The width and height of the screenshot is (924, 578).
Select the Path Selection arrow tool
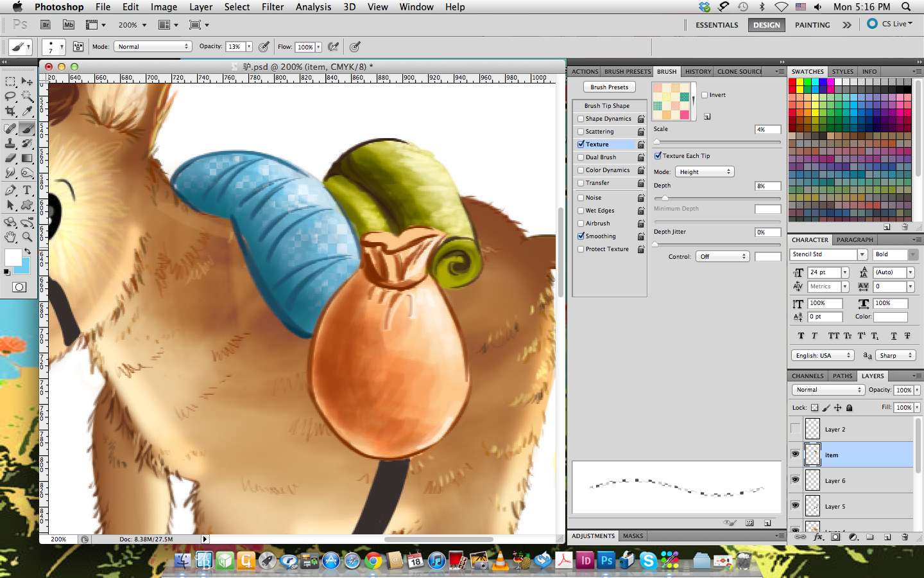[x=10, y=205]
